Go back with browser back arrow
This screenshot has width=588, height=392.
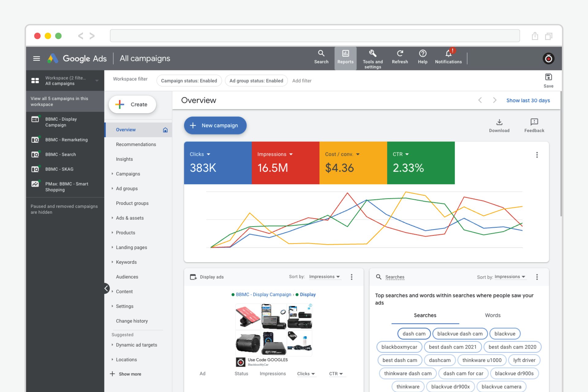click(81, 36)
